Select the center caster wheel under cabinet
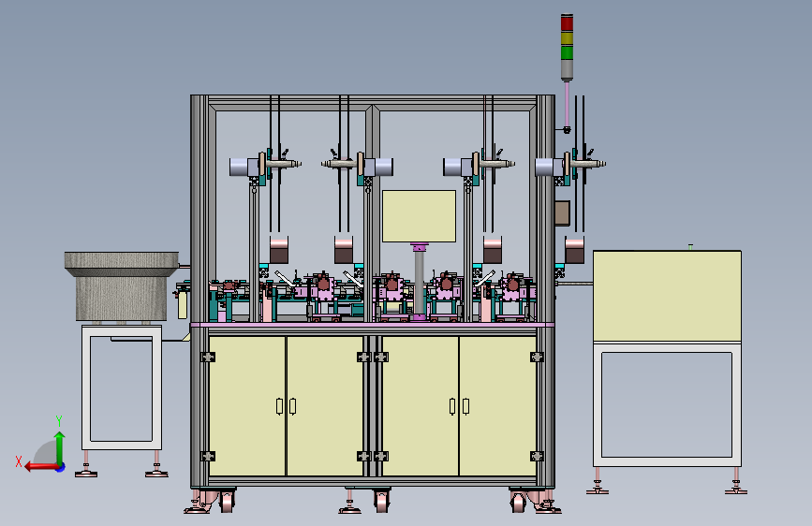 pos(382,500)
